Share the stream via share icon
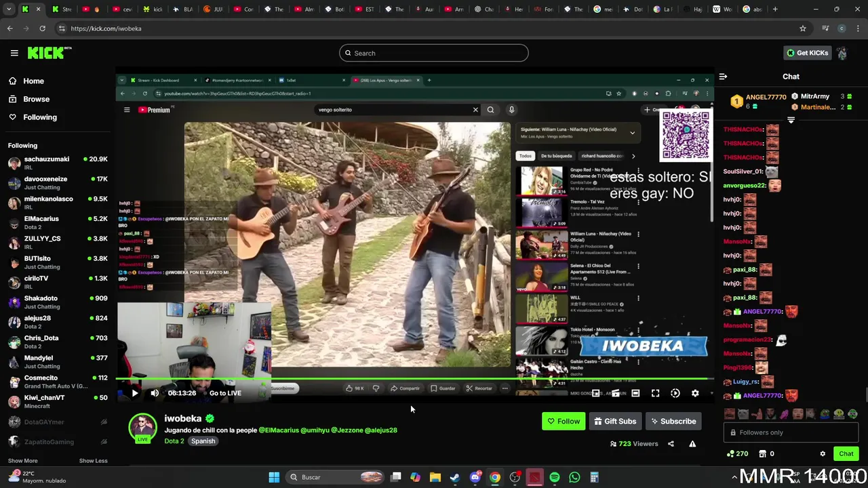Viewport: 868px width, 488px height. click(x=671, y=444)
